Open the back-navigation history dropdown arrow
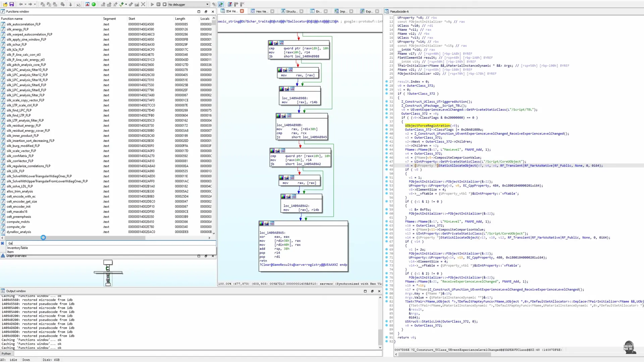The image size is (644, 362). click(25, 4)
